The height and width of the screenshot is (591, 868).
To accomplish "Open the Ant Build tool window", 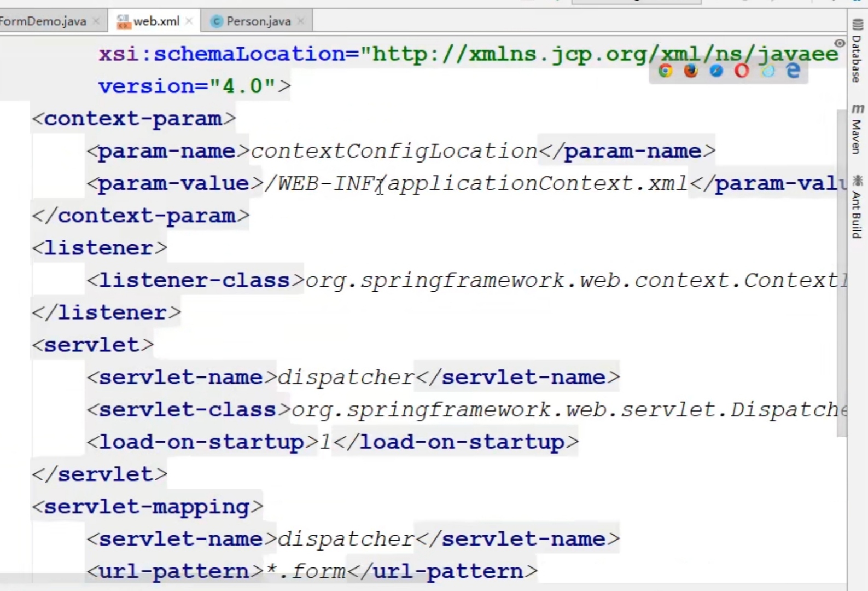I will click(857, 207).
